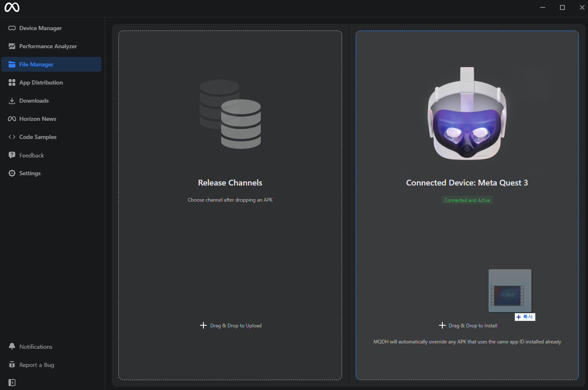Click Report a Bug
The image size is (588, 390).
click(52, 365)
